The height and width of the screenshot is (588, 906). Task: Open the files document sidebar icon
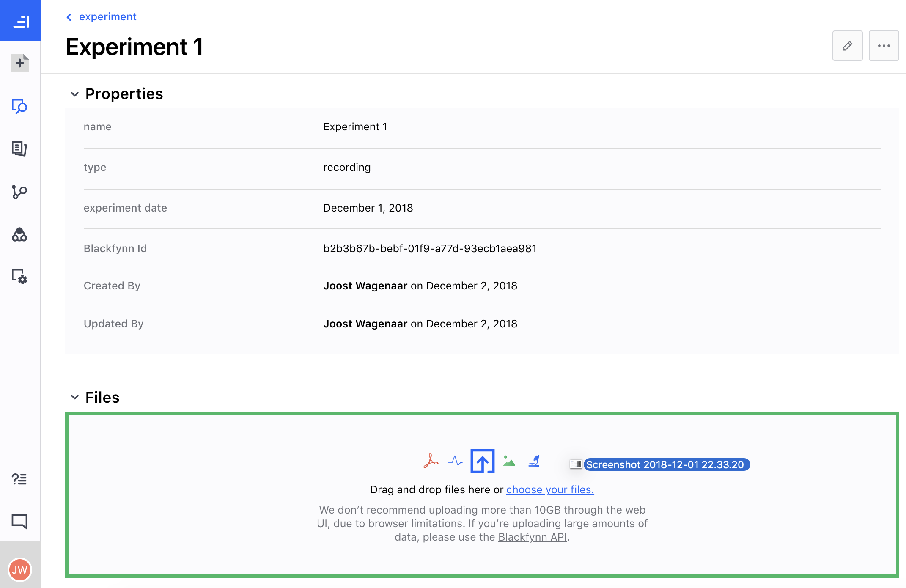19,148
